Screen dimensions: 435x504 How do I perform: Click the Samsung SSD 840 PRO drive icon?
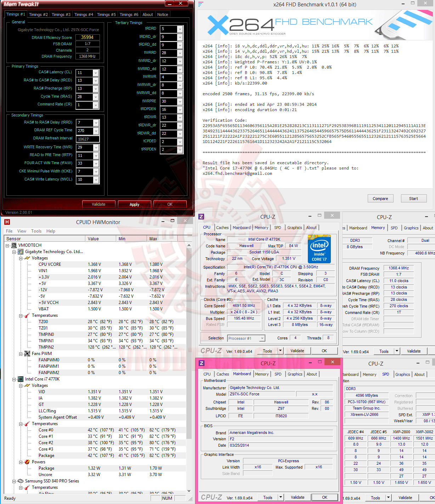coord(21,481)
